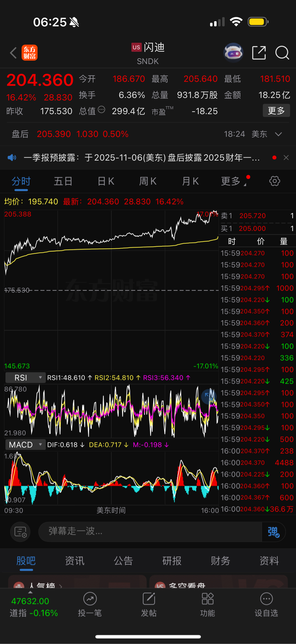Tap the info icon beside 总值
Screen dimensions: 296x644
tap(101, 110)
